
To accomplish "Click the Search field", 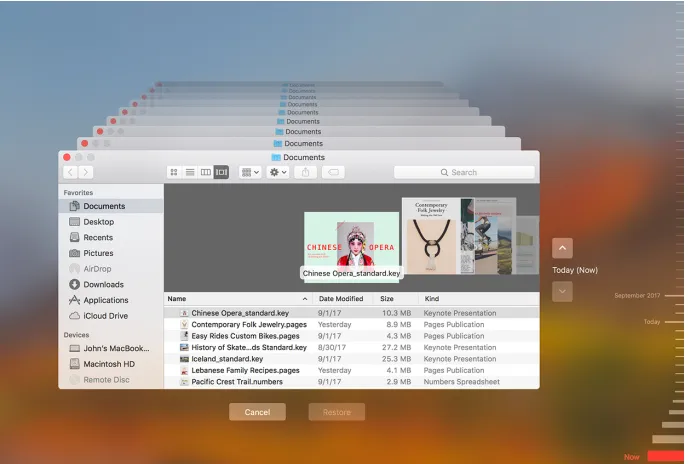I will [x=464, y=172].
